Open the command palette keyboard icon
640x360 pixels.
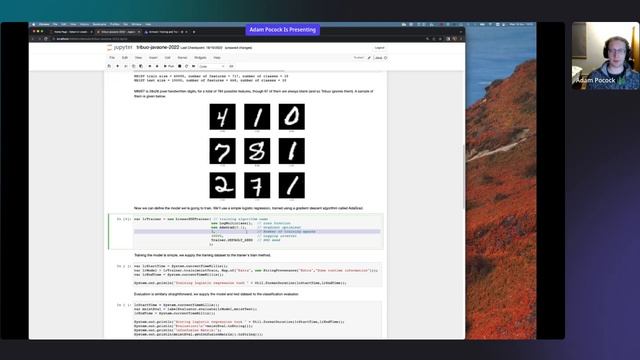(x=231, y=66)
